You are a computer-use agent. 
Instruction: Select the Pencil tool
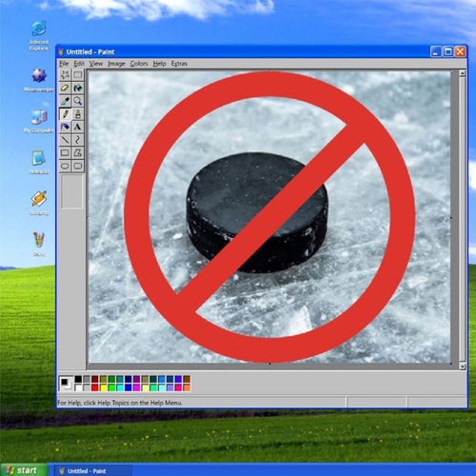(x=65, y=114)
